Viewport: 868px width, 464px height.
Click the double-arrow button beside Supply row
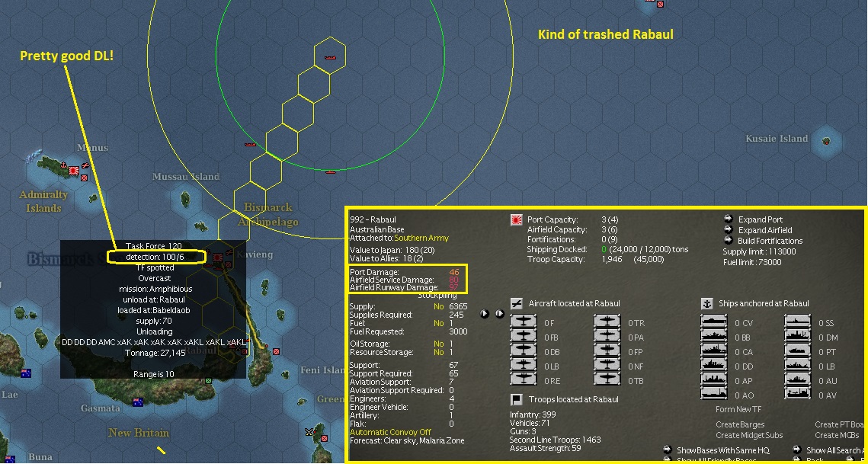(x=498, y=313)
